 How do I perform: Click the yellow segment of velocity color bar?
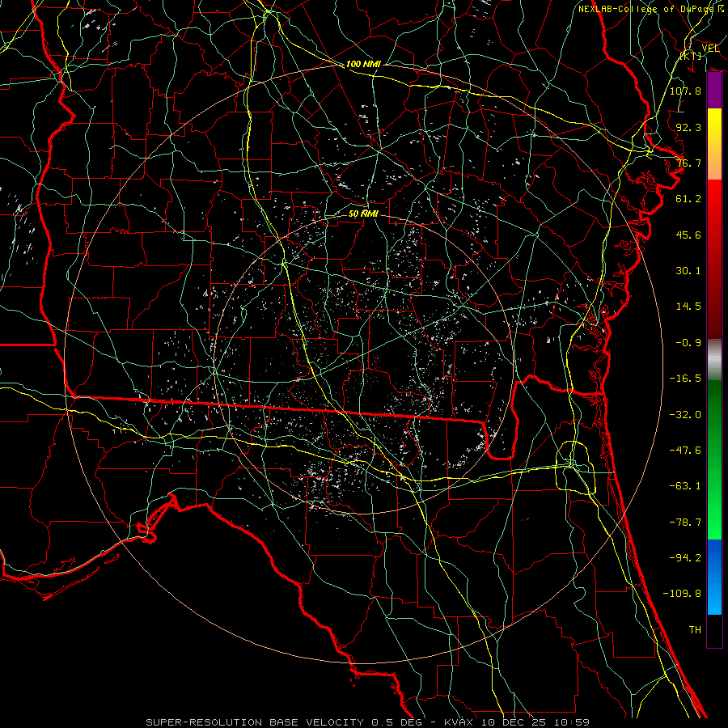tap(714, 126)
